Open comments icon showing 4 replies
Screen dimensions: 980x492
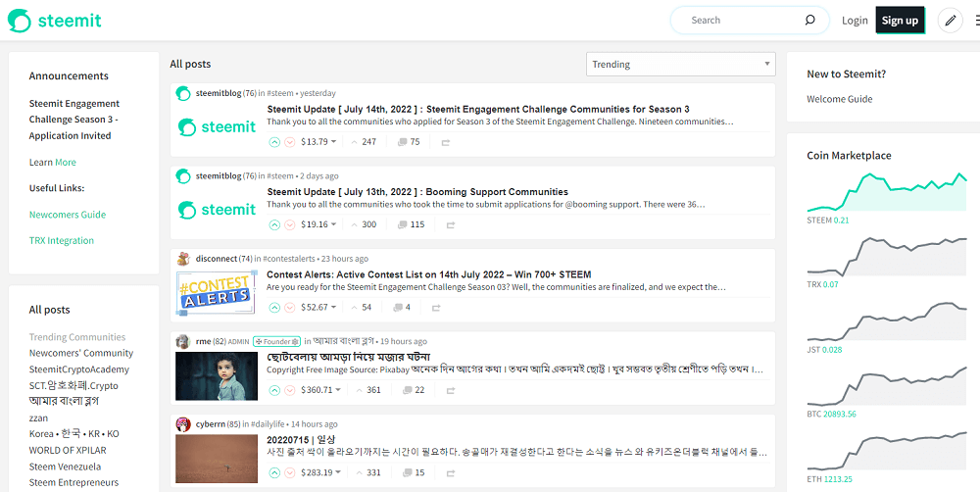point(398,307)
